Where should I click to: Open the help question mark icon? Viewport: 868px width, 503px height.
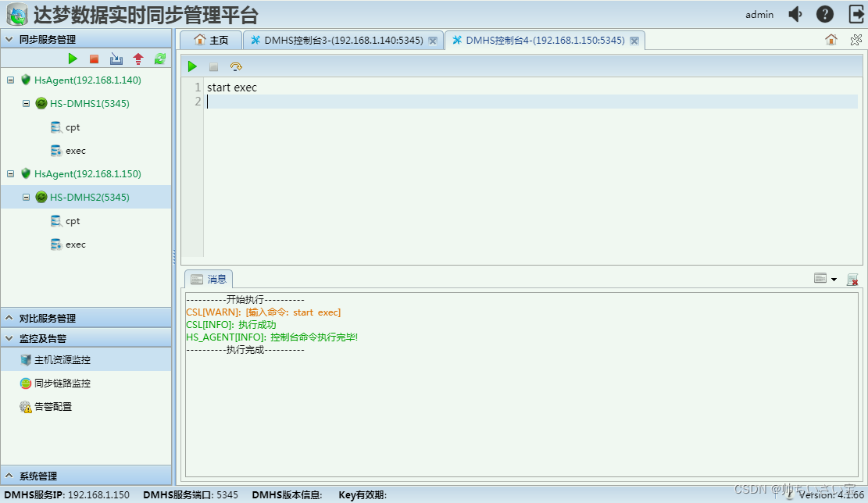pyautogui.click(x=825, y=14)
